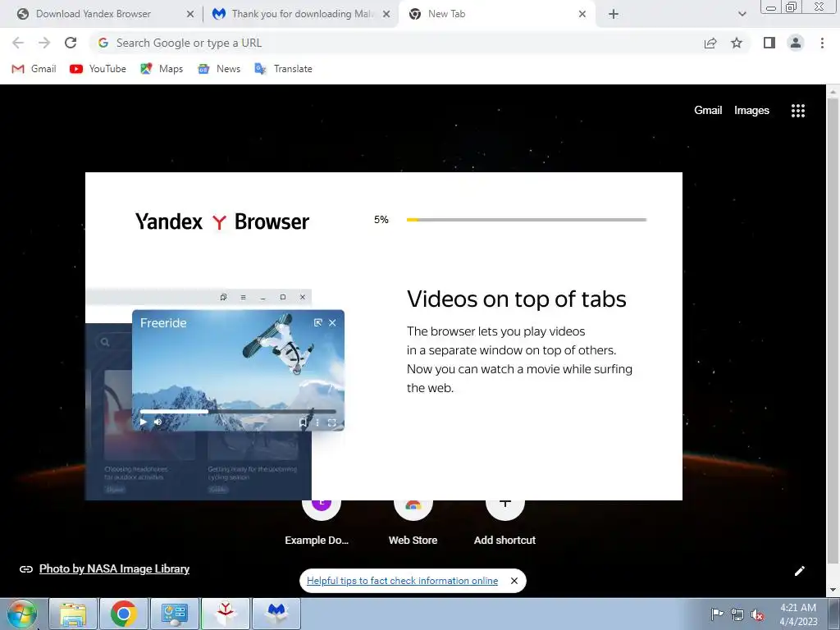Bookmark this tab with the star icon
840x630 pixels.
[x=737, y=43]
